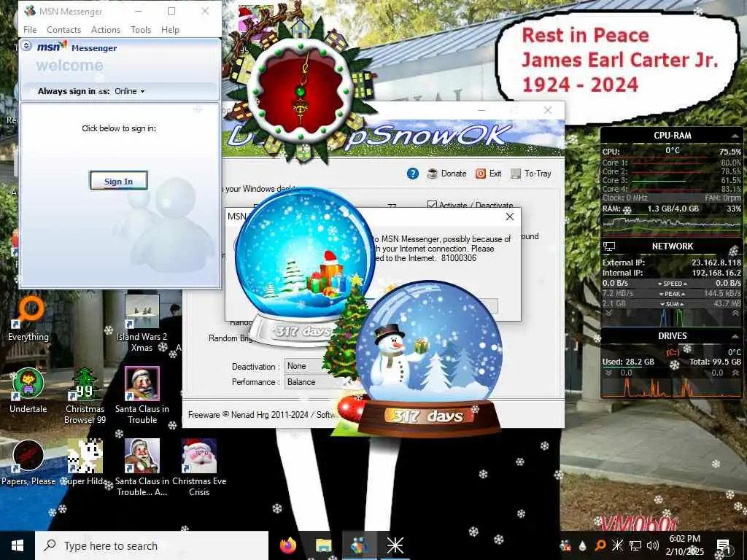This screenshot has width=747, height=560.
Task: Click the snowflake tray icon for DesktopSnowOK
Action: (x=617, y=545)
